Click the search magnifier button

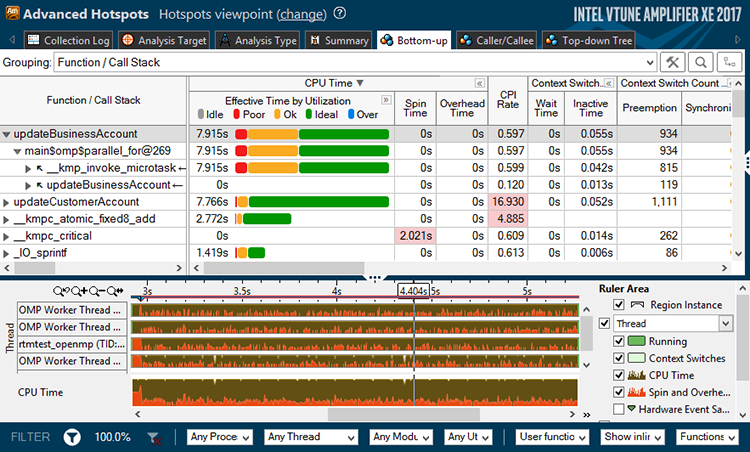[x=701, y=62]
